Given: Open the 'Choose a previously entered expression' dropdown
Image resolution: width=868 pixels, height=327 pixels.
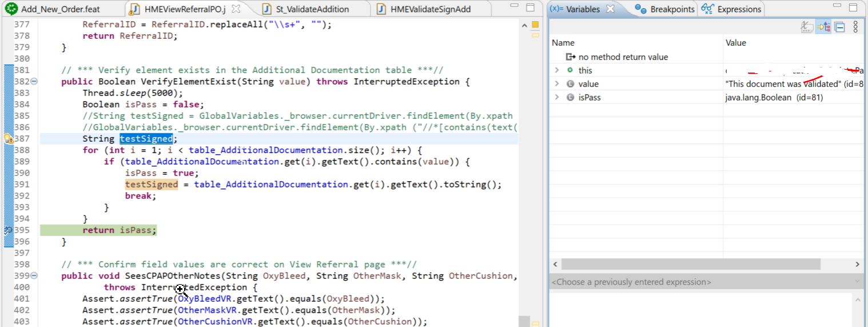Looking at the screenshot, I should coord(706,282).
